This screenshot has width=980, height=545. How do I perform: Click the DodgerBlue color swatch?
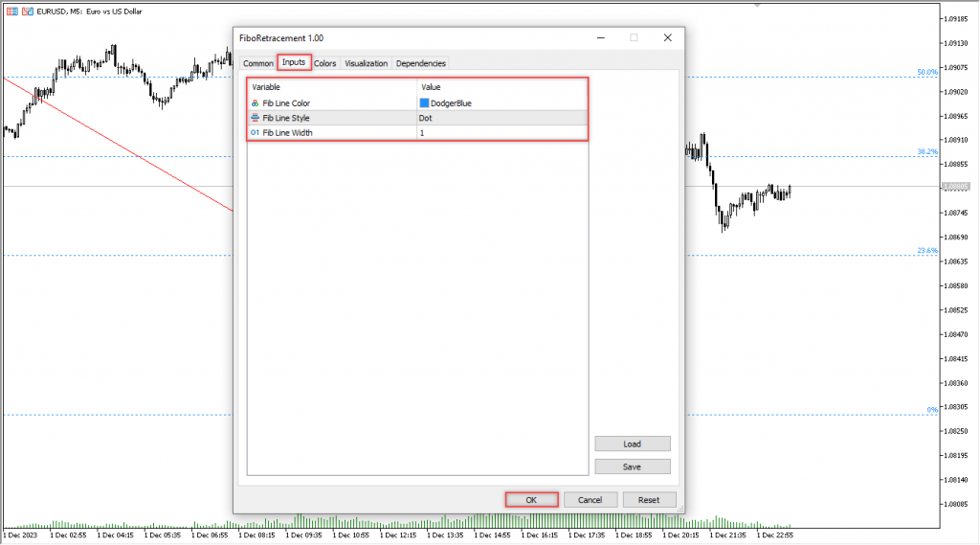424,102
